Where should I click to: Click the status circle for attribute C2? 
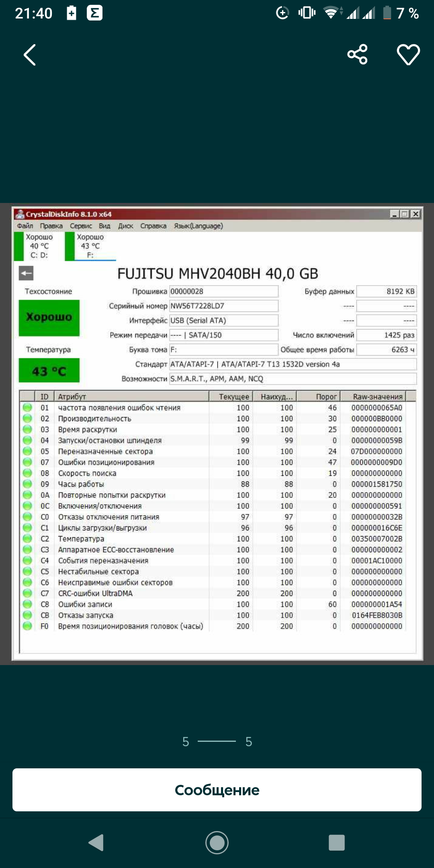click(27, 538)
